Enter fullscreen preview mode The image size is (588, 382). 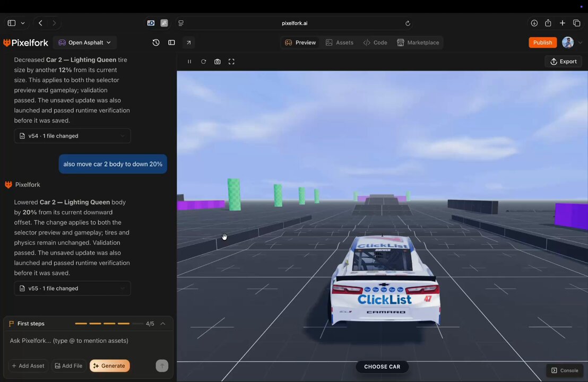[231, 62]
